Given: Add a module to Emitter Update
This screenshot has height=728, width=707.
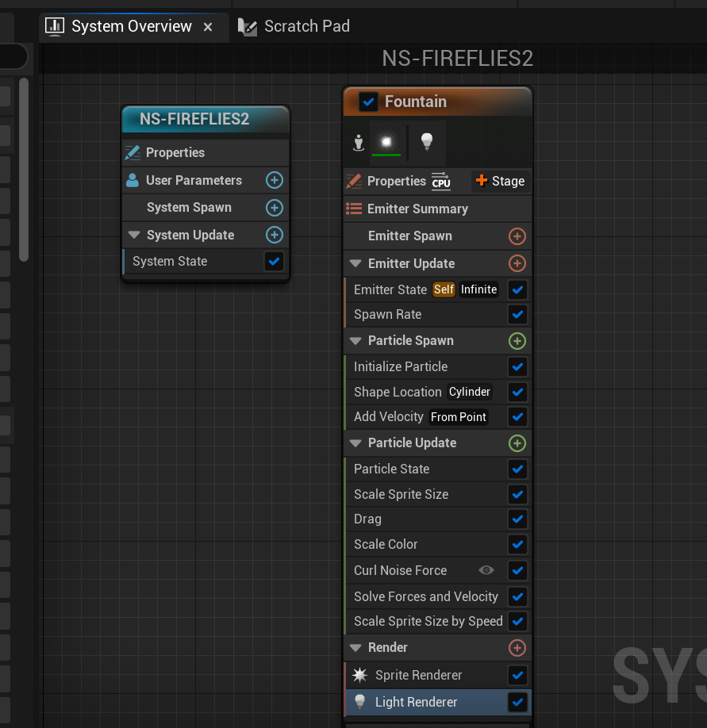Looking at the screenshot, I should point(517,264).
